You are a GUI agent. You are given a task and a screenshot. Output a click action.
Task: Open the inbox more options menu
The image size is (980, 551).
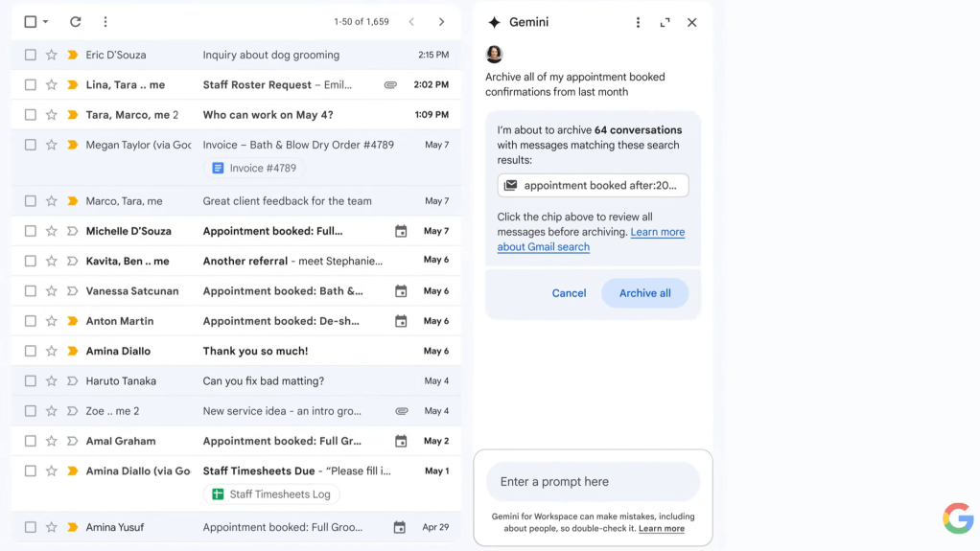(105, 22)
